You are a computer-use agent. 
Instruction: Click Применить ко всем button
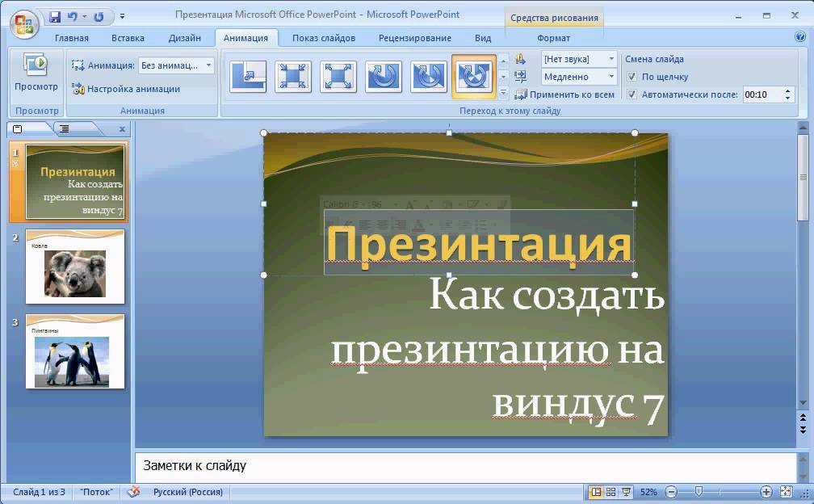click(x=564, y=94)
